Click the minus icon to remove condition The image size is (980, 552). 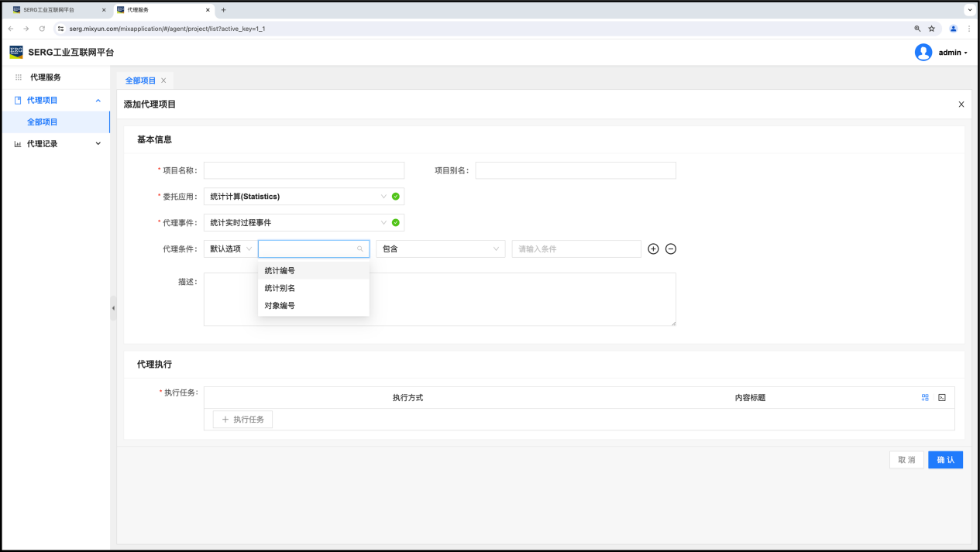pos(671,249)
